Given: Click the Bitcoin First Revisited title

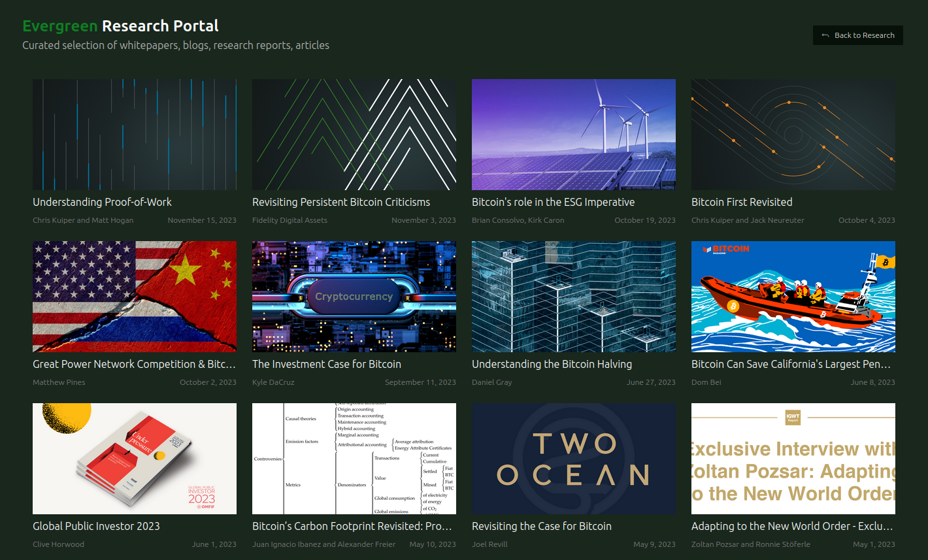Looking at the screenshot, I should [x=742, y=202].
